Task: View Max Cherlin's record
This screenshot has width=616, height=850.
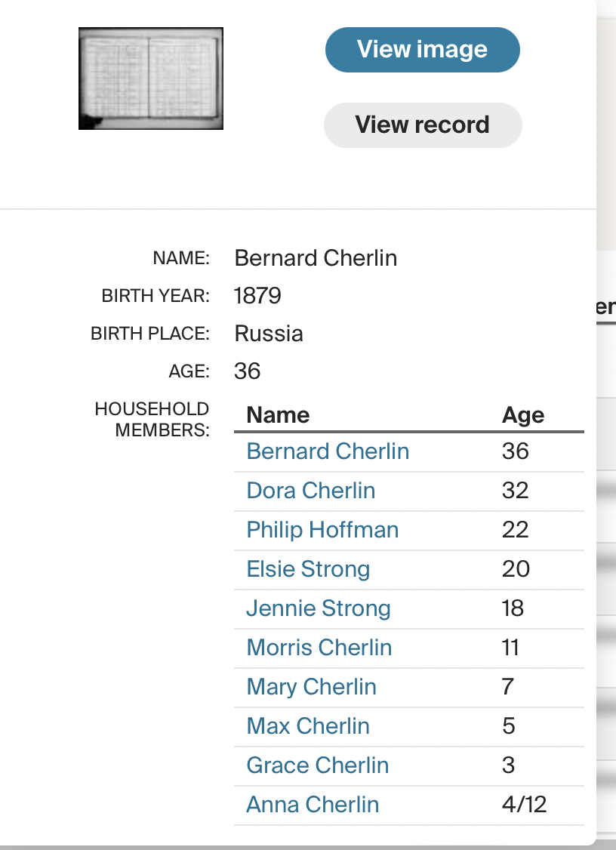Action: click(x=307, y=725)
